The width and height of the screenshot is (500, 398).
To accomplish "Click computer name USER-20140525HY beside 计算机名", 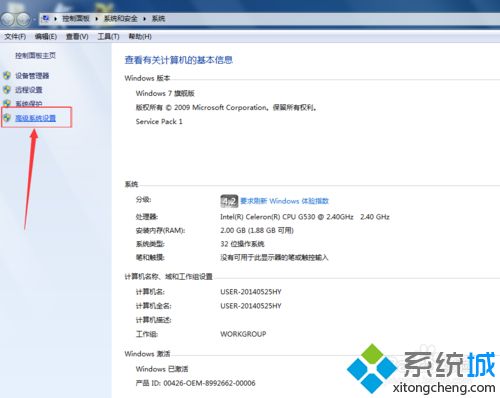I will (251, 292).
